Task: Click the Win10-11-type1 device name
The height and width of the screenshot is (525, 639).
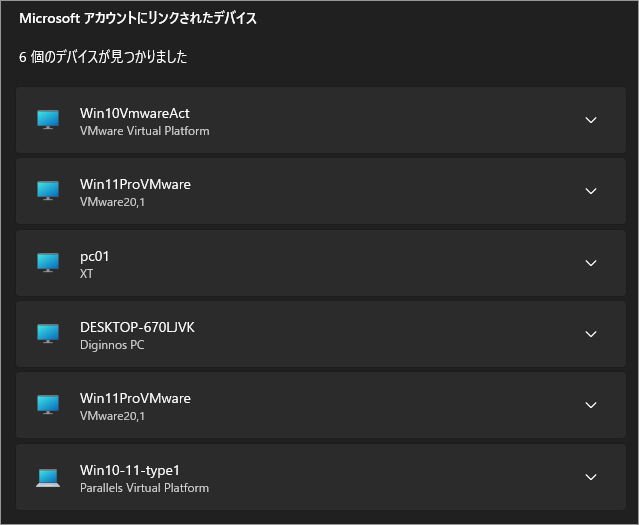Action: [129, 470]
